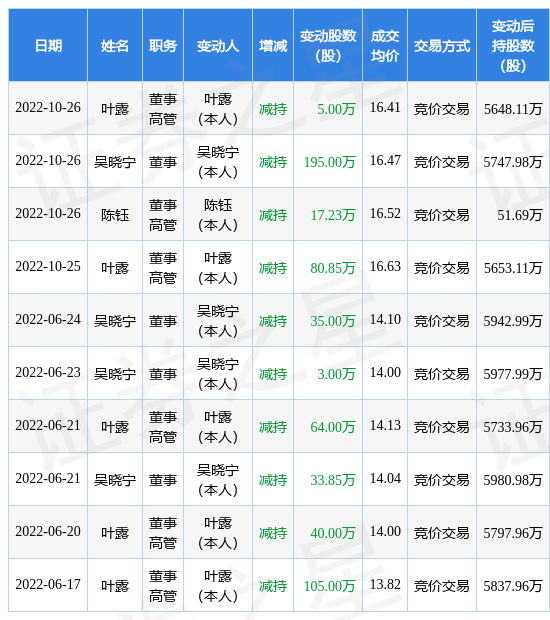Click the 16.63 average price cell
550x620 pixels.
tap(385, 266)
